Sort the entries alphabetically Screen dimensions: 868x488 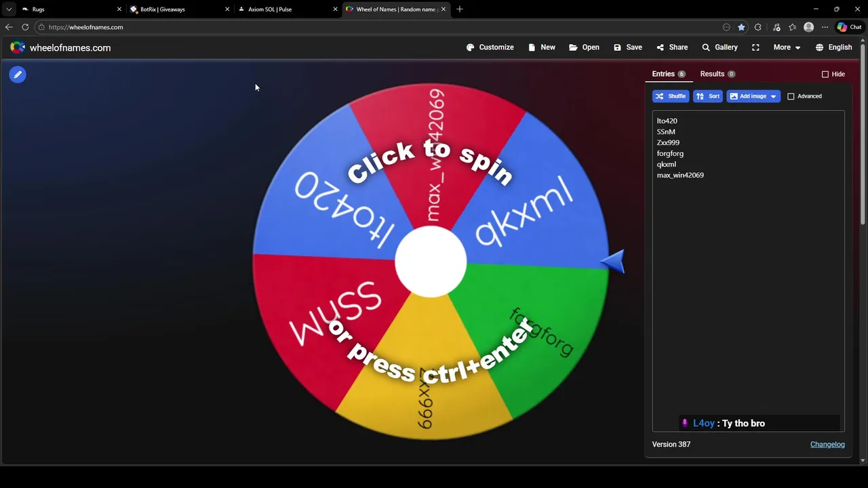(x=707, y=96)
